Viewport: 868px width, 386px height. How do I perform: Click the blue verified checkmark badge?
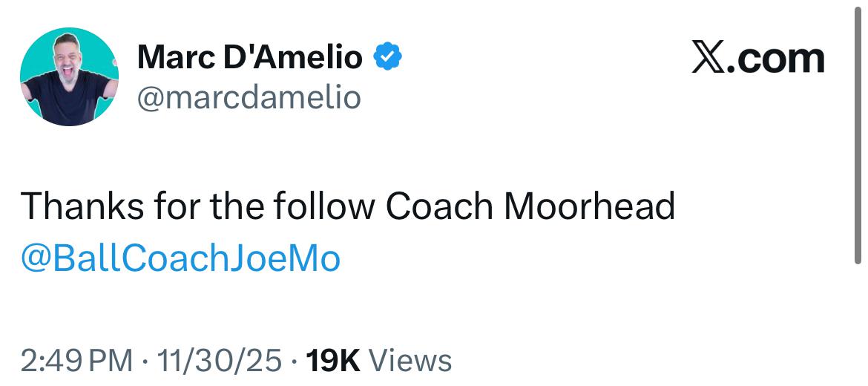[x=387, y=57]
